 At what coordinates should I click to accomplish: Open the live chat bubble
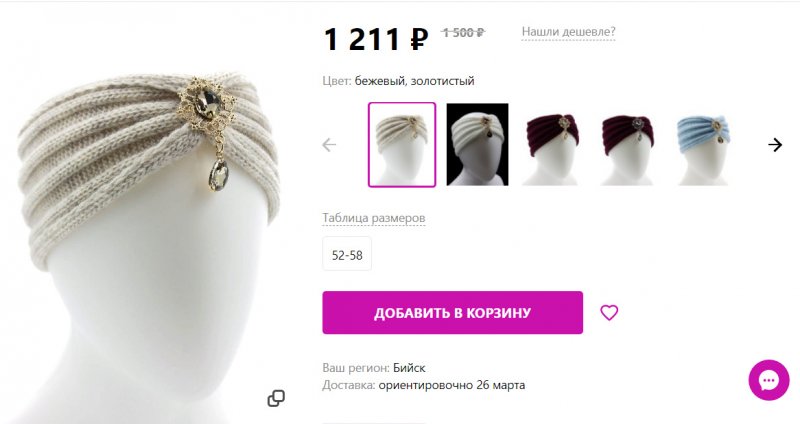769,380
